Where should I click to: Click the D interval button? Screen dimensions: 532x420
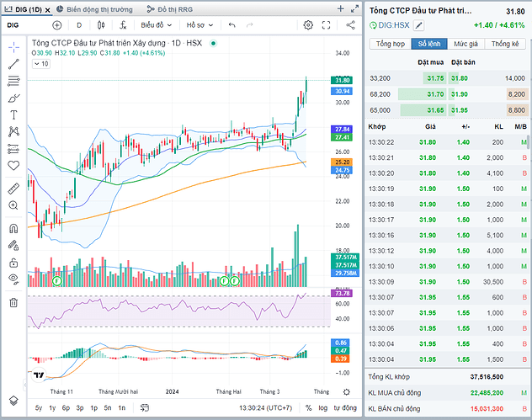point(79,25)
